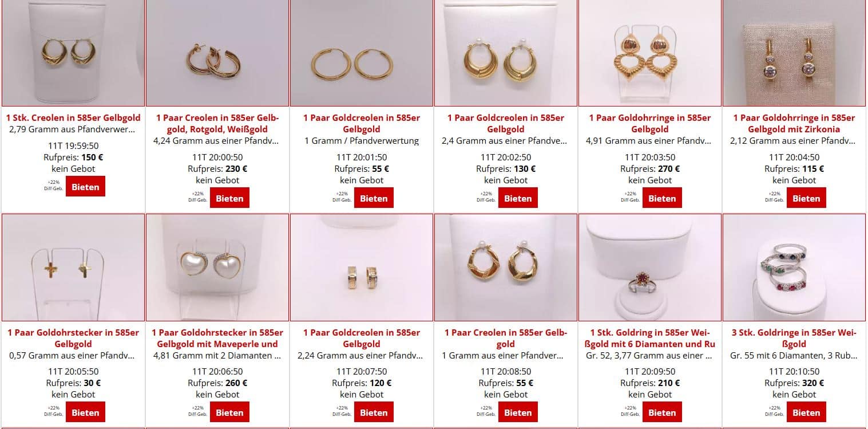This screenshot has width=868, height=429.
Task: Open 'Goldohrstecker in 585er Gelbgold mit Maveperle' link
Action: coord(217,338)
